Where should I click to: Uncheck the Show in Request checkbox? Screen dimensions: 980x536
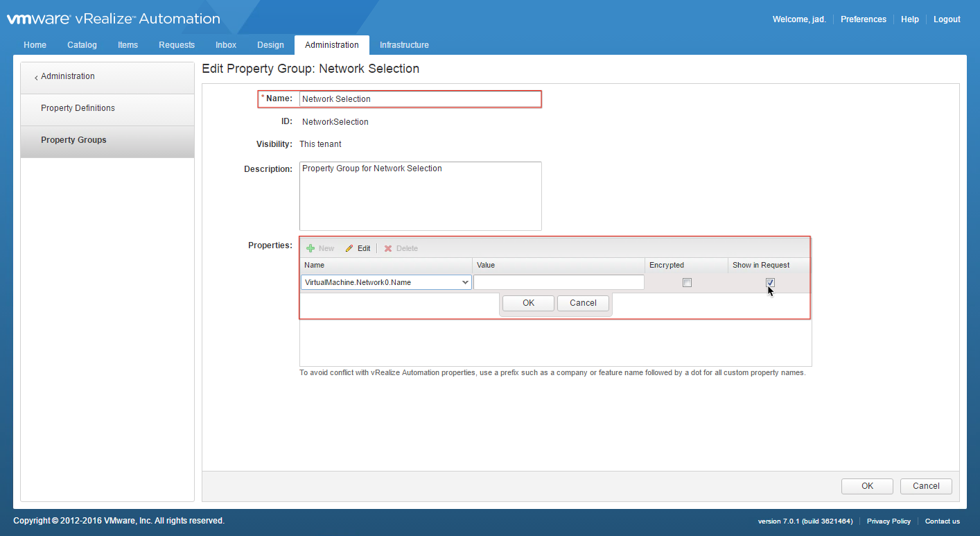(x=770, y=283)
